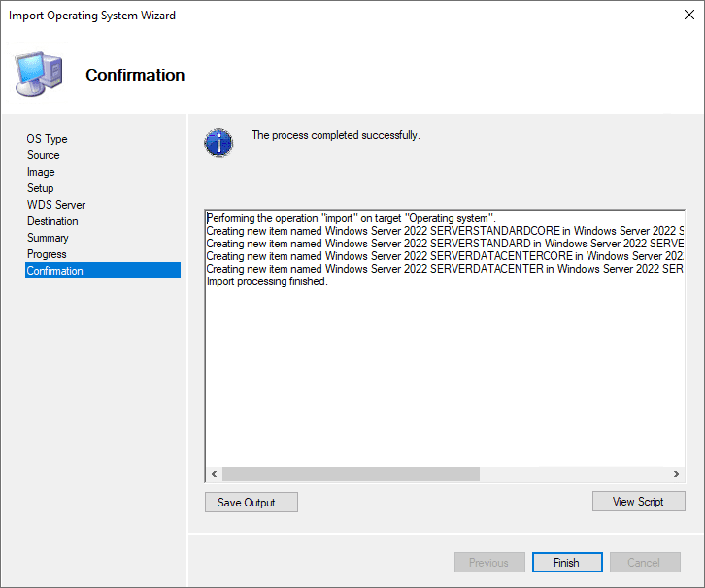This screenshot has width=705, height=588.
Task: Select the WDS Server step
Action: click(56, 205)
